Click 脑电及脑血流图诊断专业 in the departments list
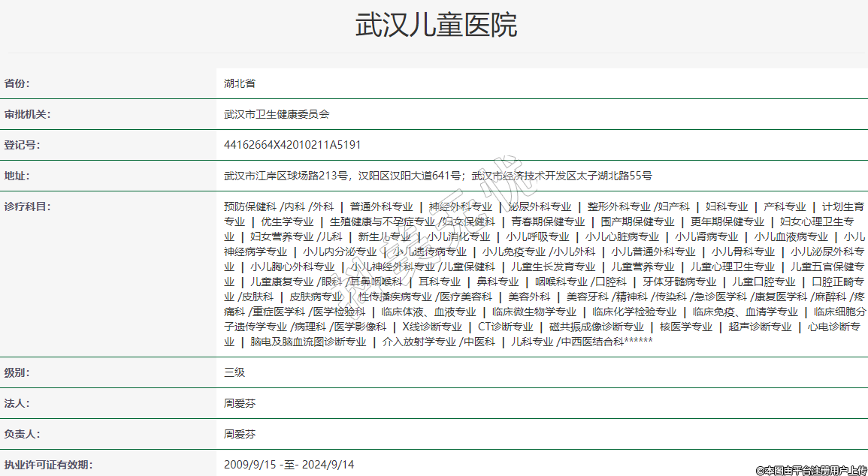This screenshot has height=476, width=868. click(x=308, y=342)
